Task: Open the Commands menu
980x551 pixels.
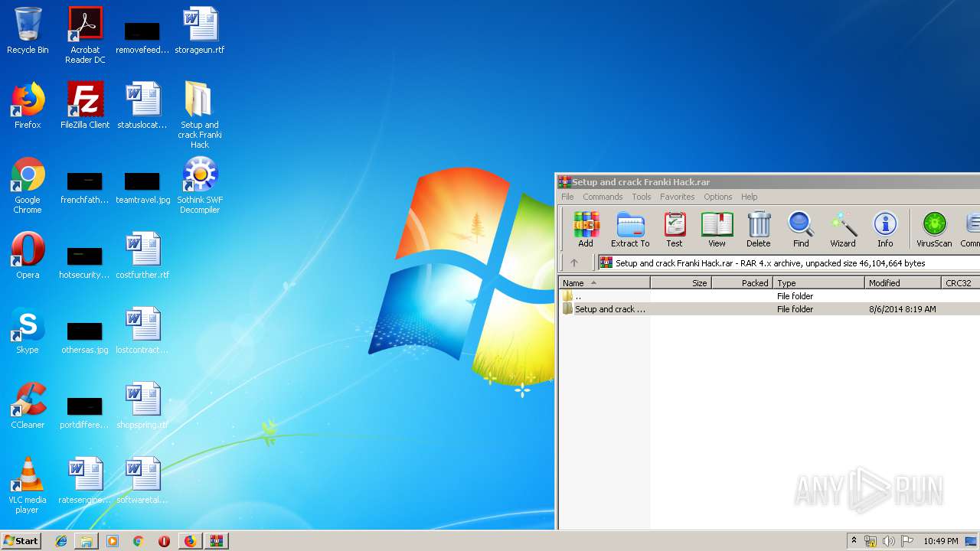Action: click(603, 197)
